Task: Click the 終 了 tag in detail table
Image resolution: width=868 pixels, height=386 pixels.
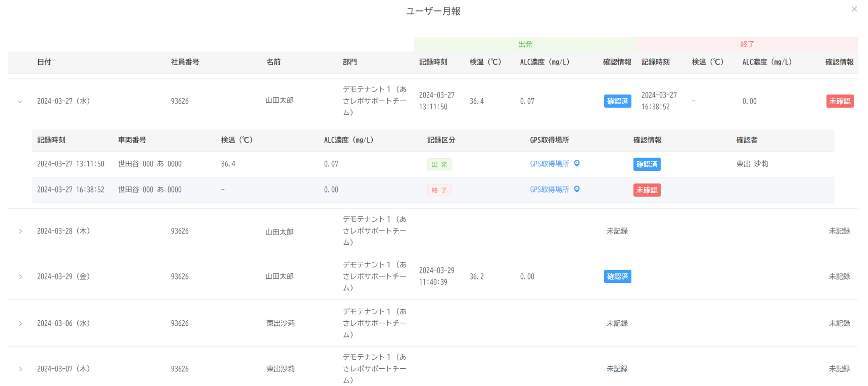Action: point(439,191)
